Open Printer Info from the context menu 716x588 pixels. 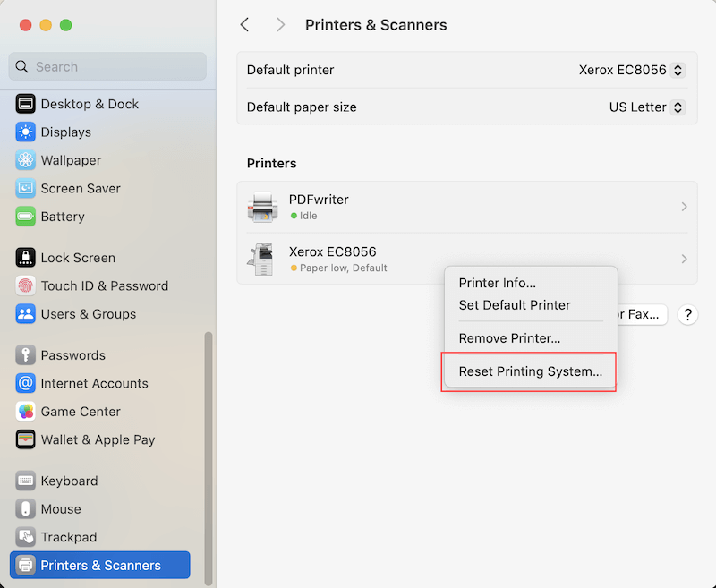click(498, 283)
